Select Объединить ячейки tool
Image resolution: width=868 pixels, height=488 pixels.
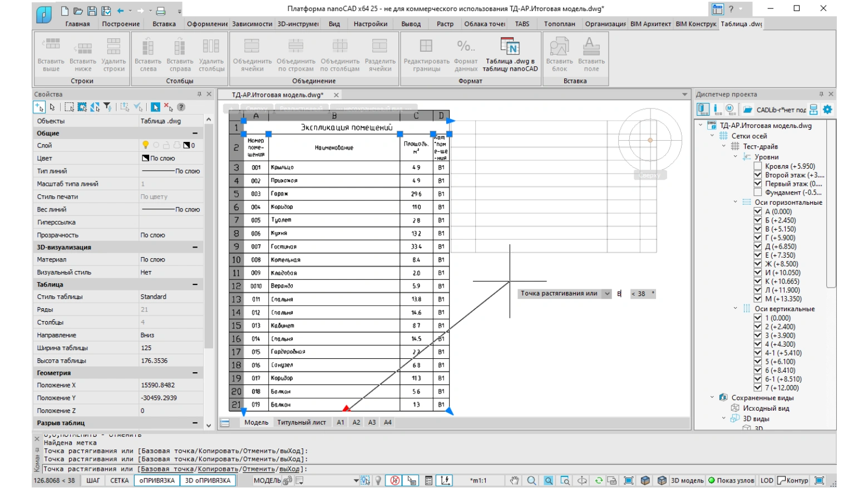click(x=252, y=46)
